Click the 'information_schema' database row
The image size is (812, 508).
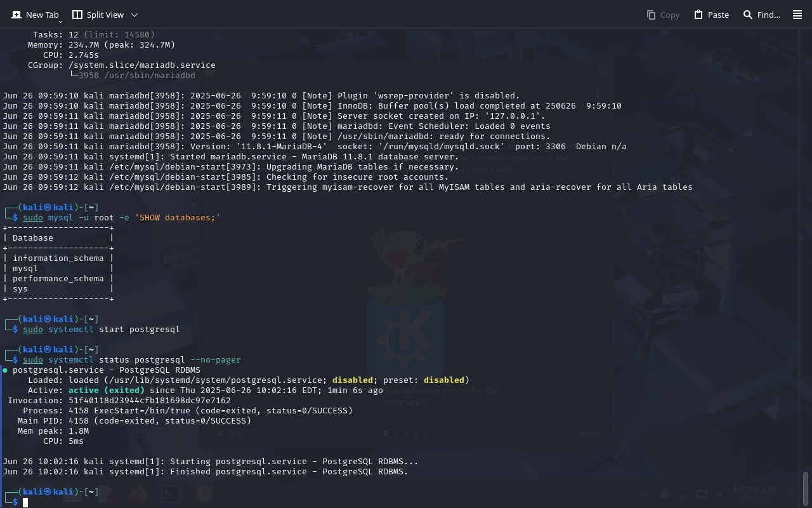click(58, 258)
